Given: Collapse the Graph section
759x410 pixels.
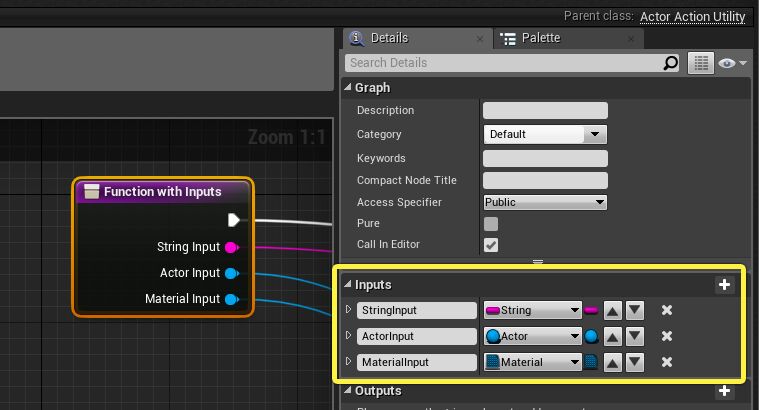Looking at the screenshot, I should coord(348,87).
